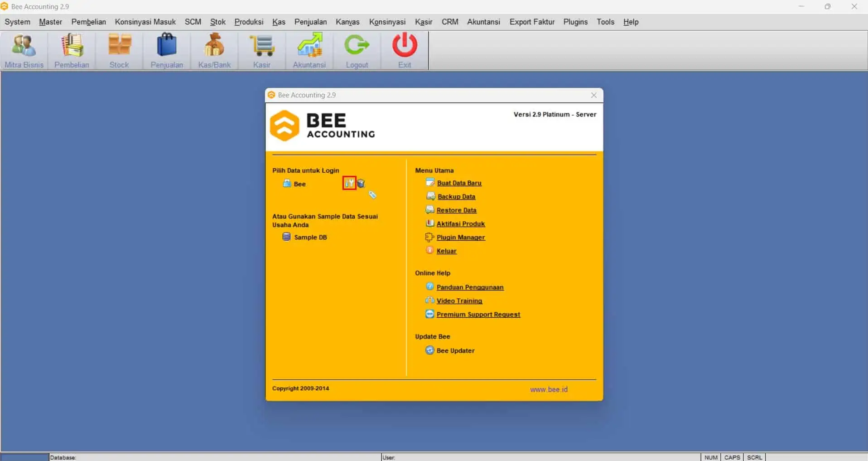Viewport: 868px width, 461px height.
Task: Click the icon beside Restore Data
Action: pos(429,210)
